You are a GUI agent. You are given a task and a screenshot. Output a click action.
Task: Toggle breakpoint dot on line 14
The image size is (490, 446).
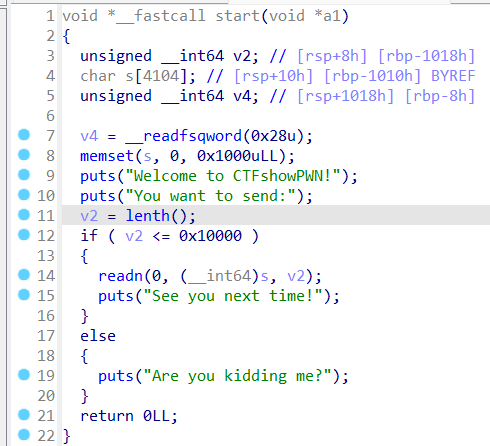[24, 275]
